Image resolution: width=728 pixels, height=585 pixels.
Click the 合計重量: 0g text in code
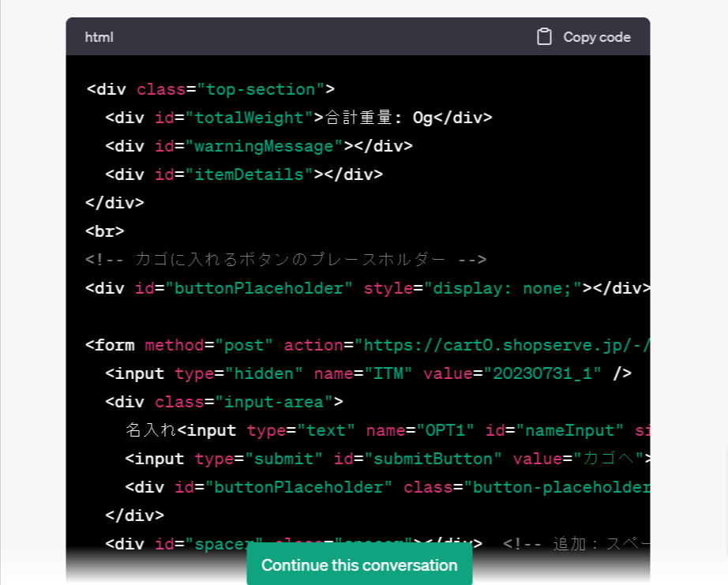(379, 118)
